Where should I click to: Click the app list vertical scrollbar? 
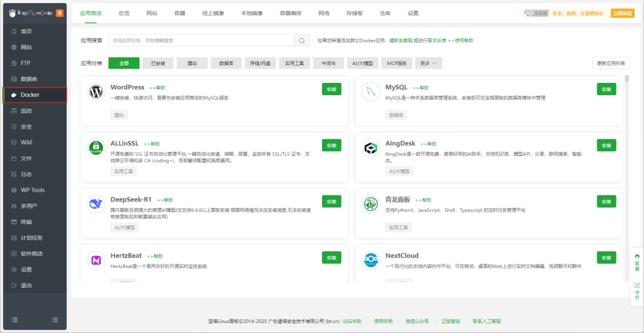click(x=627, y=79)
